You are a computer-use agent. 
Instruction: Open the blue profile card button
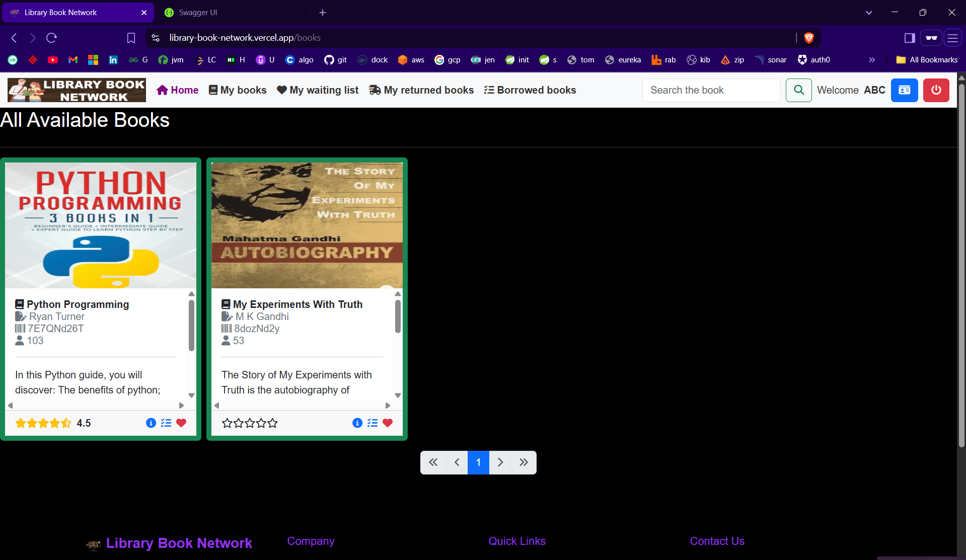click(904, 90)
